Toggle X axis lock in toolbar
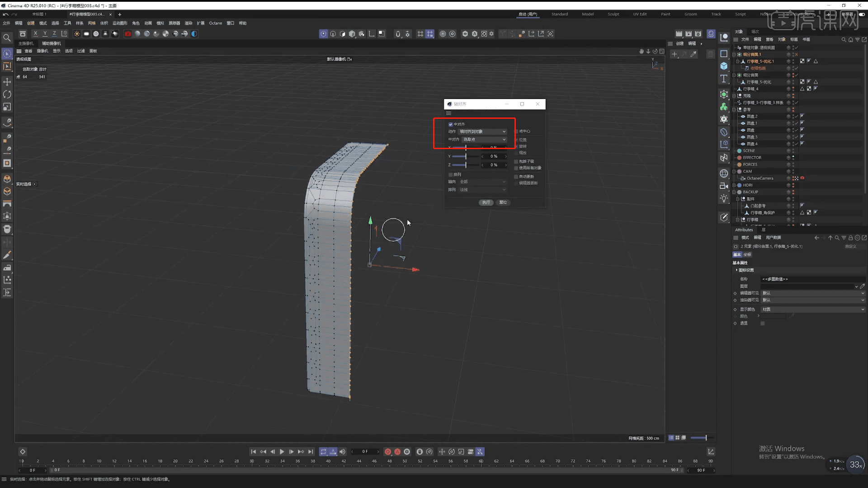This screenshot has height=488, width=868. pos(35,34)
